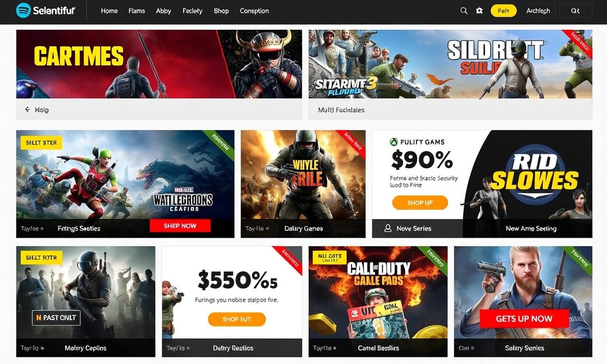
Task: Open search with the magnifier icon
Action: [464, 10]
